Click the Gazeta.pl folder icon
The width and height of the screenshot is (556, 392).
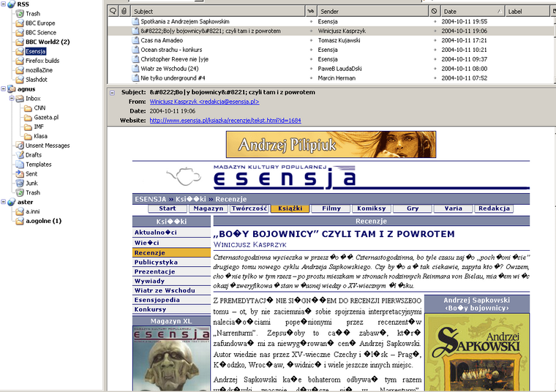[x=28, y=117]
